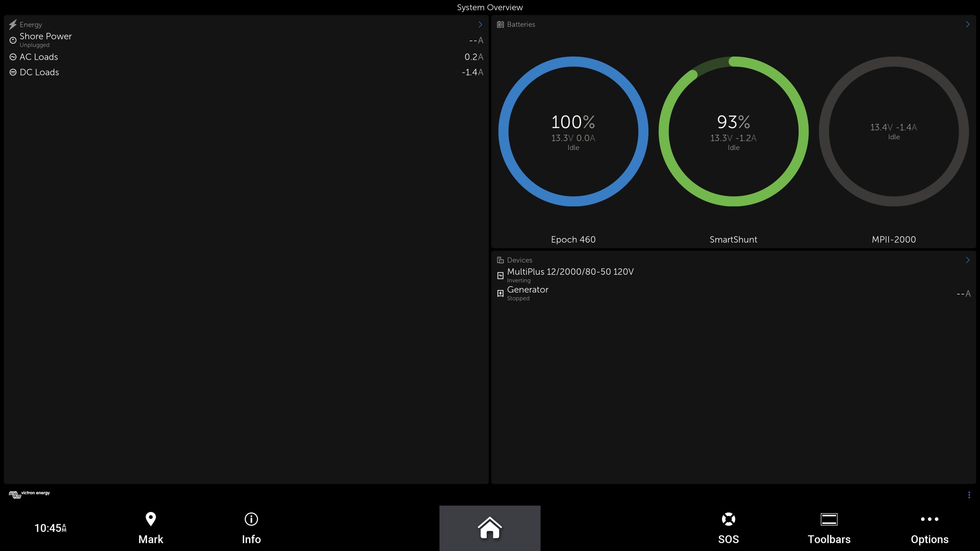Click the Inverting status text
Screen dimensions: 980x551
click(519, 280)
